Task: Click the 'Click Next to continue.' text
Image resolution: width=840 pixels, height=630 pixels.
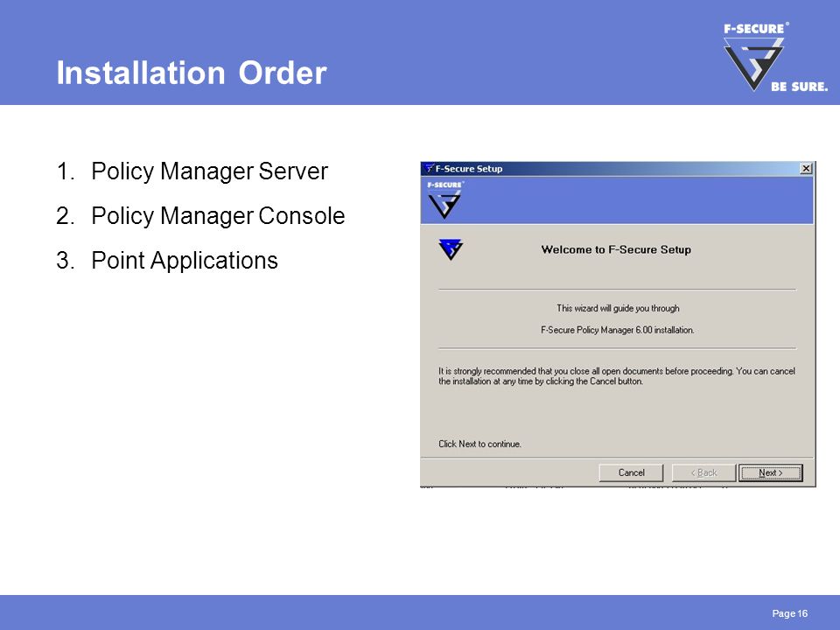Action: point(479,444)
